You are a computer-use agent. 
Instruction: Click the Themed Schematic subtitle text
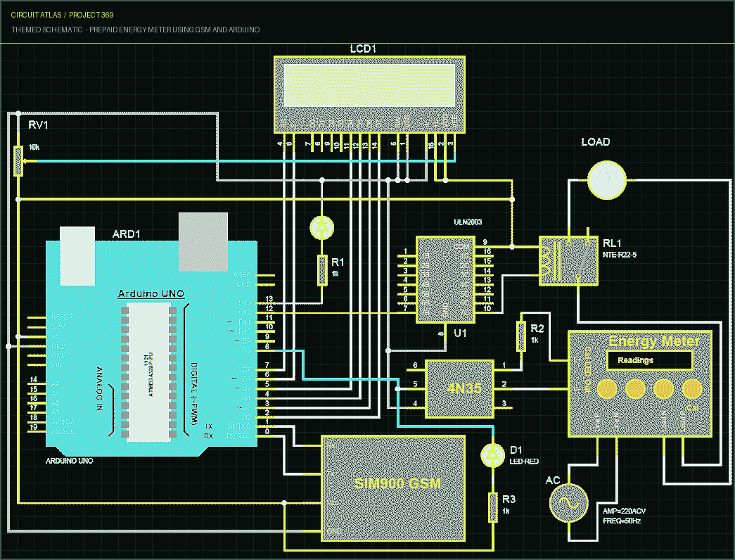(x=136, y=30)
